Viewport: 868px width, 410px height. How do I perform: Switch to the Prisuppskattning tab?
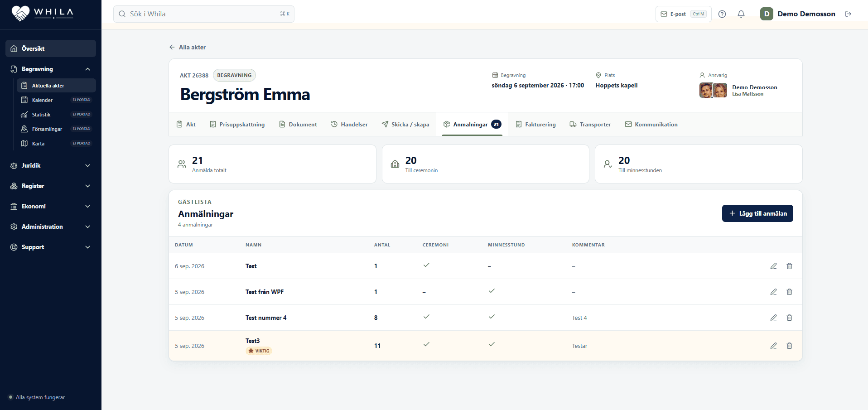(x=237, y=124)
